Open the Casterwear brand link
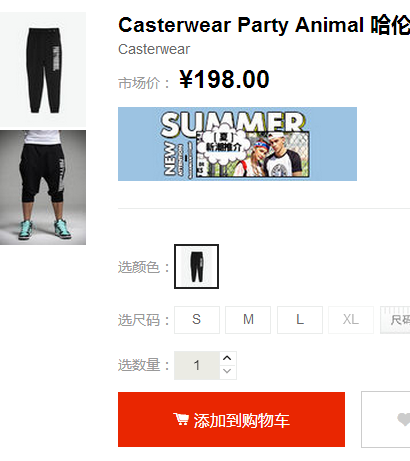The height and width of the screenshot is (461, 410). [x=154, y=49]
